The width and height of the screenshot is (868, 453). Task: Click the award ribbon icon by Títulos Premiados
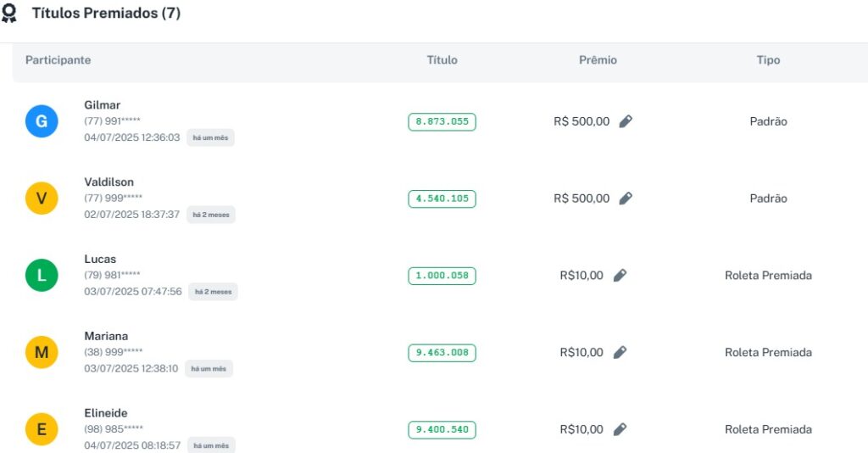(x=9, y=14)
